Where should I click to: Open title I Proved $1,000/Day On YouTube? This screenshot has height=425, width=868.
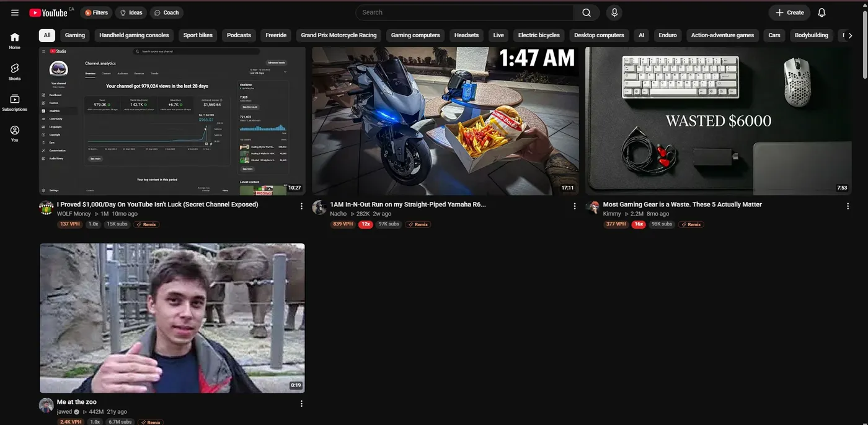point(157,204)
